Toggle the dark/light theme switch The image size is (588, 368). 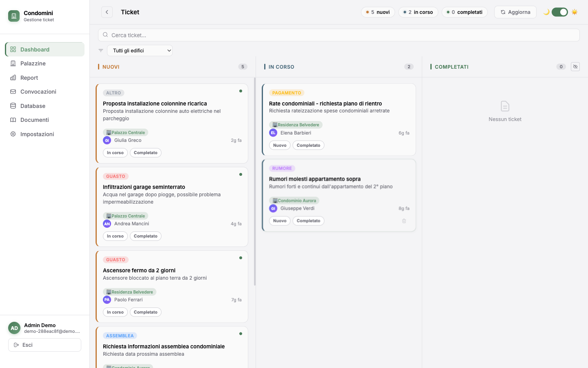click(x=560, y=12)
